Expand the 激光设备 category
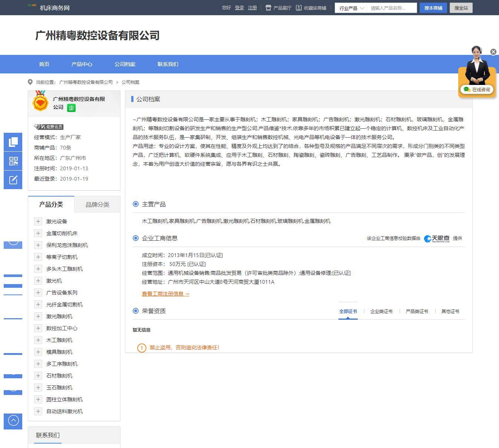The height and width of the screenshot is (448, 499). pyautogui.click(x=38, y=221)
